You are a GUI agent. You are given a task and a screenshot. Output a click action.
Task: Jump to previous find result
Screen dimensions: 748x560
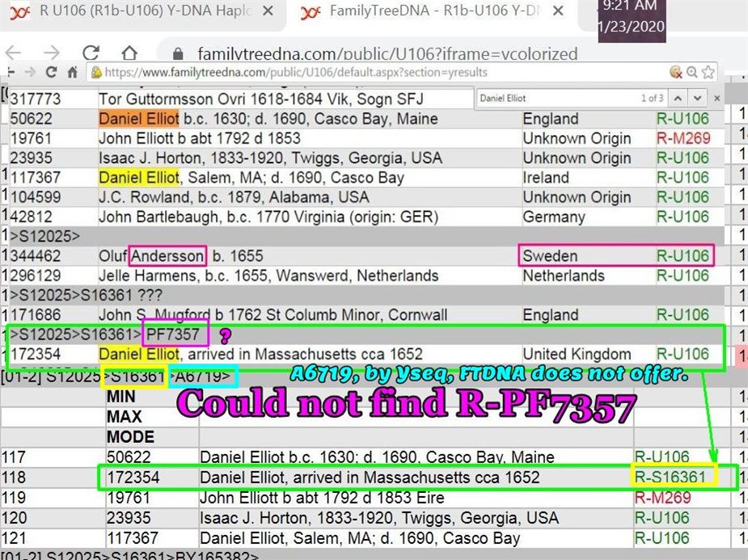(x=677, y=98)
